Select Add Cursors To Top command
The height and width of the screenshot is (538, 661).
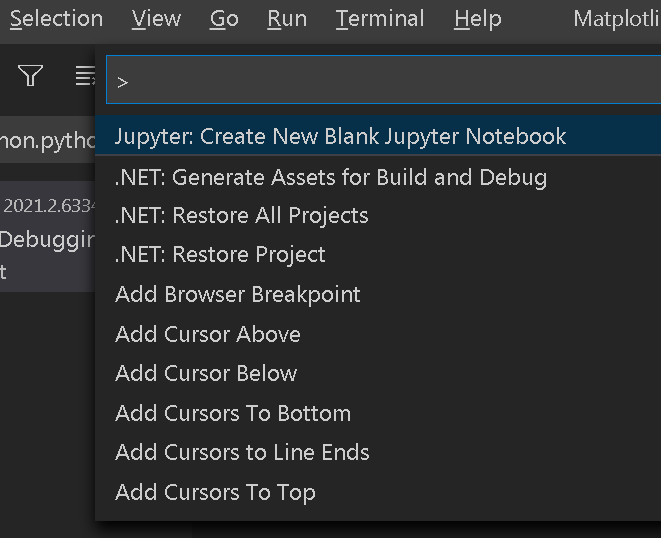[x=378, y=492]
